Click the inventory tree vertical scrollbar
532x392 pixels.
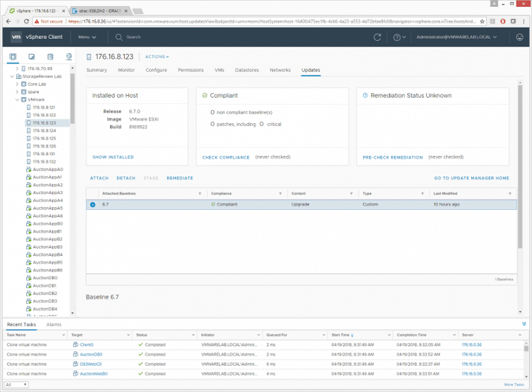pos(72,98)
